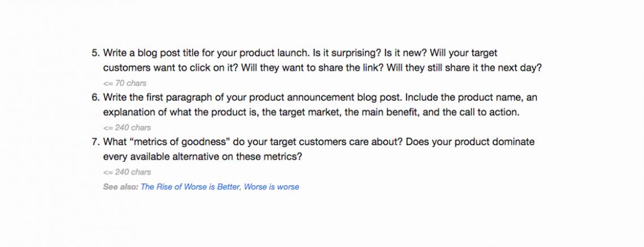This screenshot has height=247, width=644.
Task: Click "<= 240 chars" hint under question 7
Action: (x=127, y=171)
